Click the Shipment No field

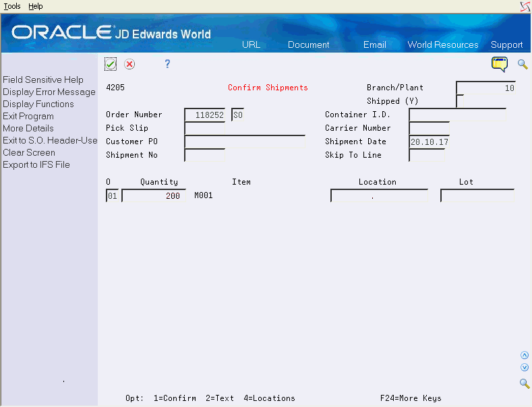pyautogui.click(x=204, y=155)
